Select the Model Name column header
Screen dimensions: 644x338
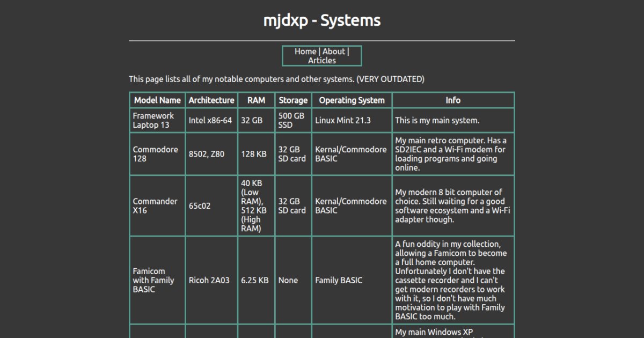[x=157, y=100]
